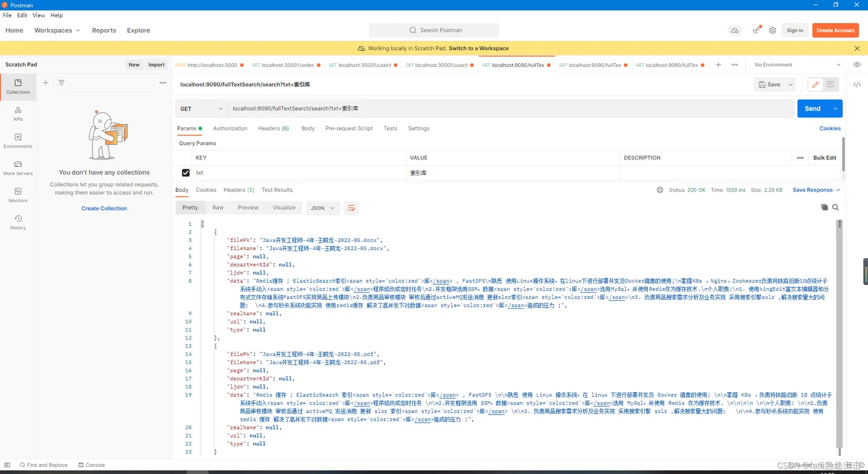The width and height of the screenshot is (868, 474).
Task: Expand the Save button dropdown arrow
Action: (x=790, y=84)
